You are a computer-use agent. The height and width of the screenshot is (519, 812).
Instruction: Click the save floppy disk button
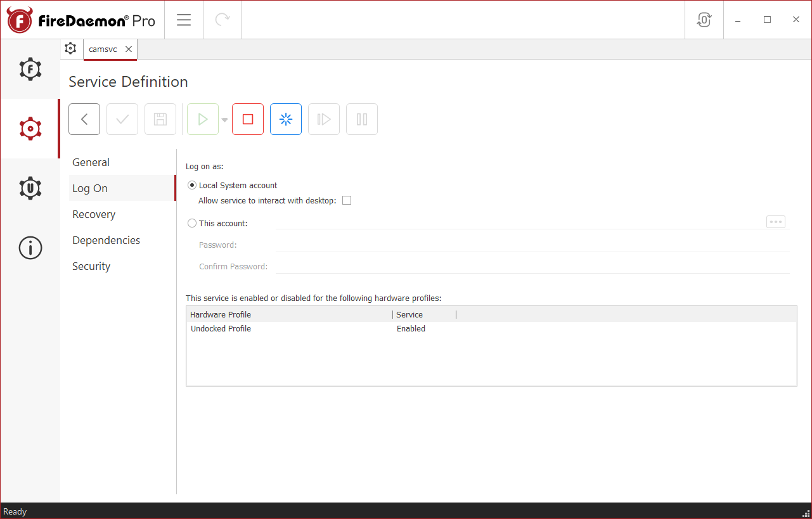pos(160,119)
